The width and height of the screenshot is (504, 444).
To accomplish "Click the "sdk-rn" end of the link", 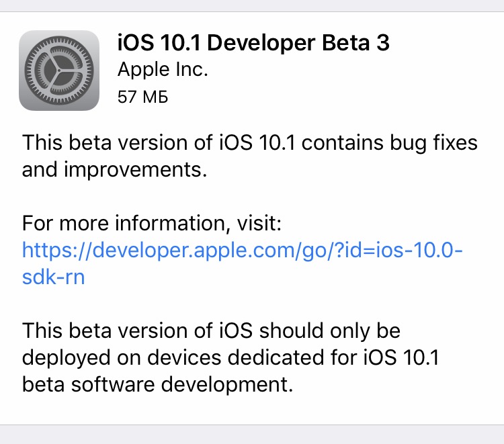I will (x=54, y=277).
